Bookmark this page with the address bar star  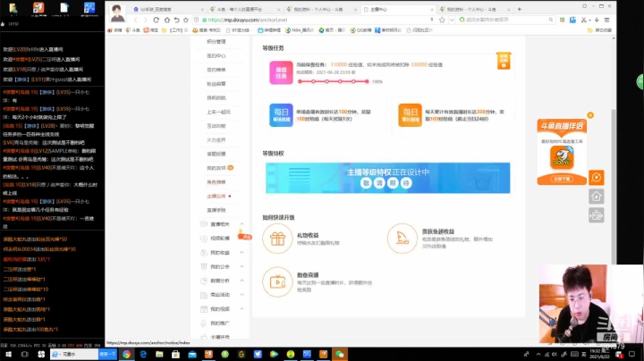click(442, 20)
